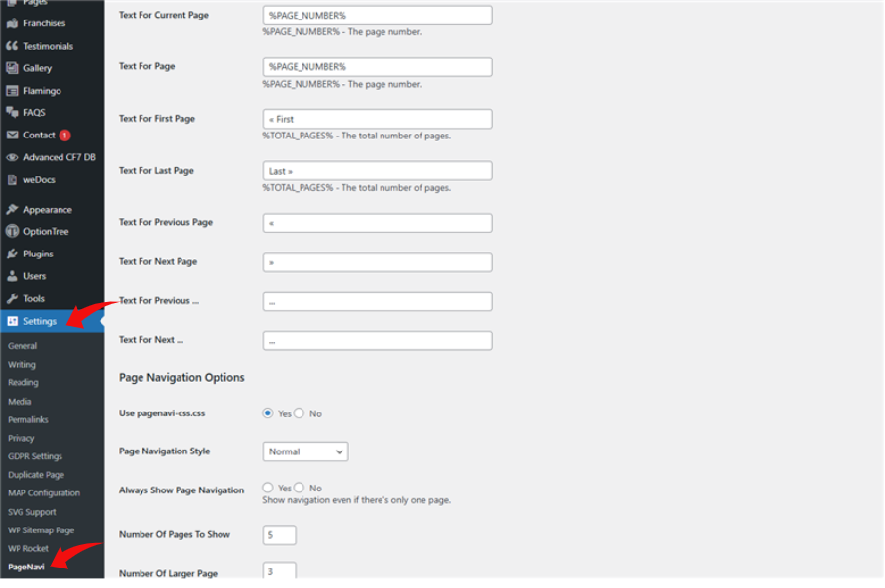
Task: Select No for Use pagenavi-css.css
Action: click(x=300, y=413)
